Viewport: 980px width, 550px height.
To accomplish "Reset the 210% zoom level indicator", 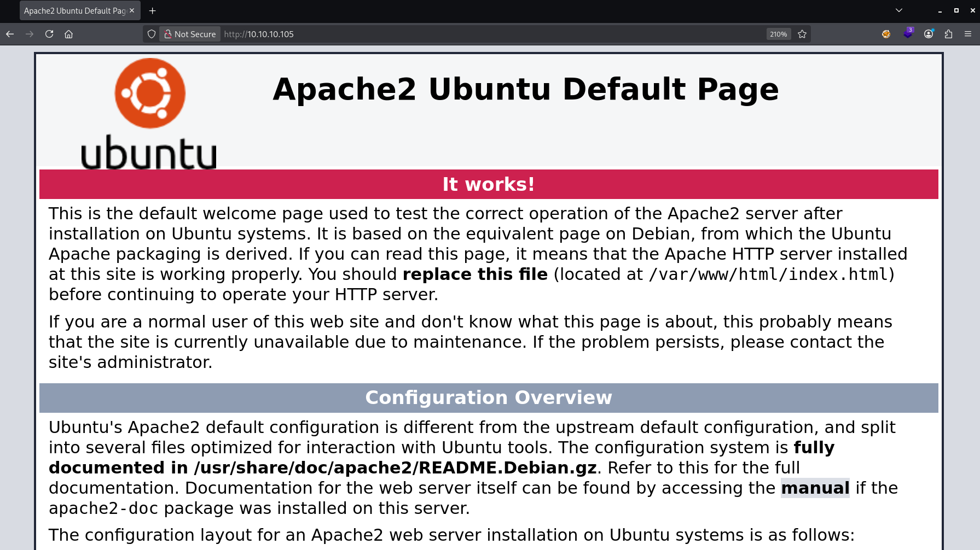I will [x=778, y=34].
